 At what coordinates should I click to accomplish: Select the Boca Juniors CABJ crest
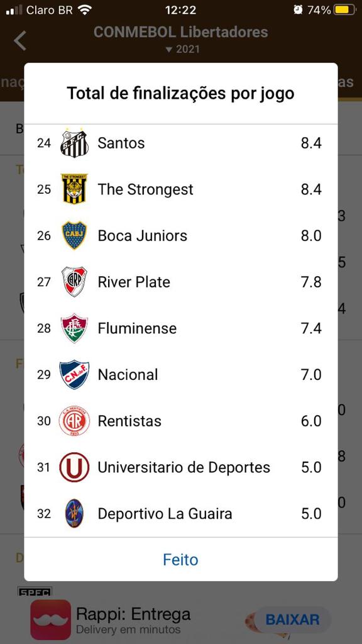pos(74,235)
